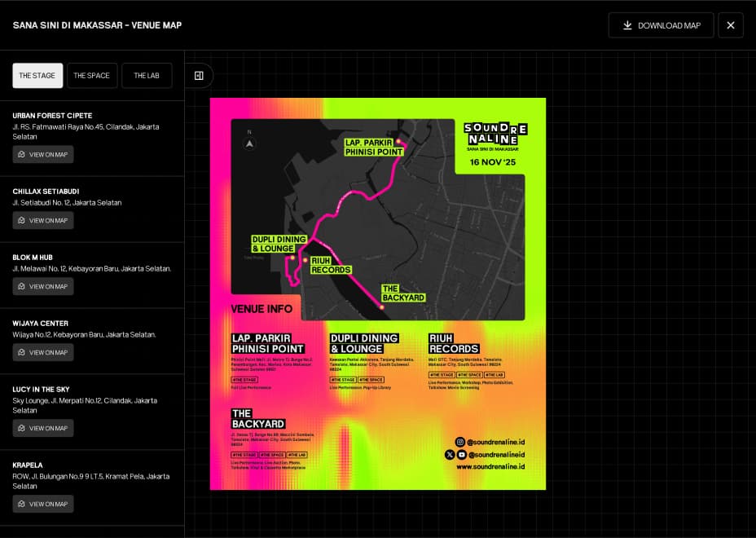Click the VENUE INFO heading on poster
756x538 pixels.
(262, 309)
